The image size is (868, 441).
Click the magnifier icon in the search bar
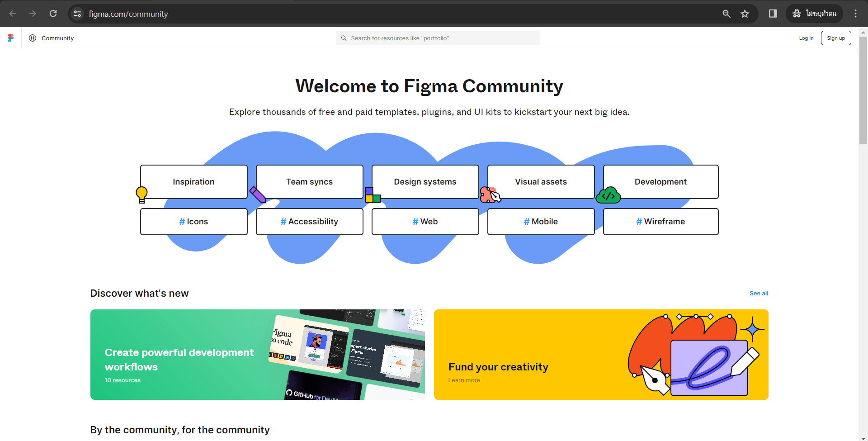(344, 38)
